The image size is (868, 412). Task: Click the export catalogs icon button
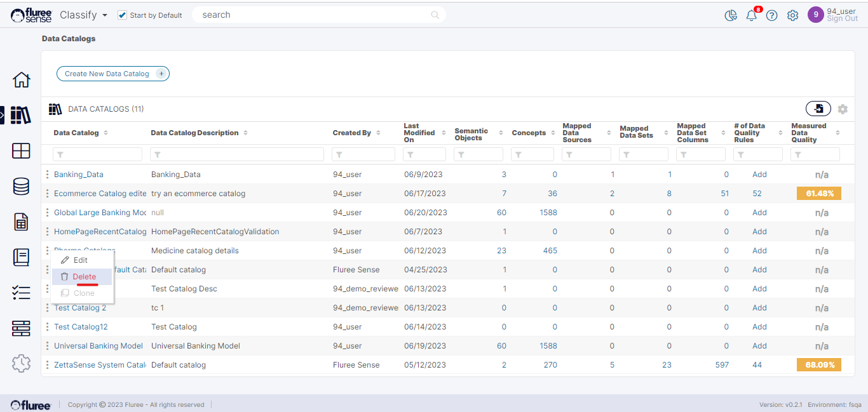(818, 109)
